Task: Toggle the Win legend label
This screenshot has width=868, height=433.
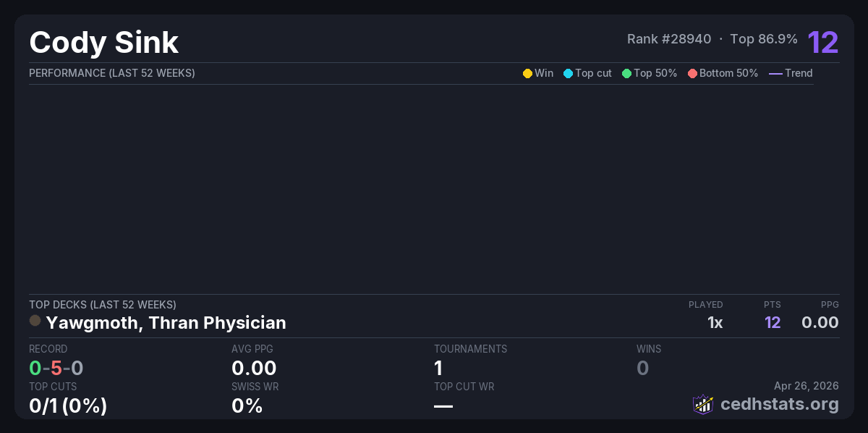Action: pyautogui.click(x=544, y=73)
